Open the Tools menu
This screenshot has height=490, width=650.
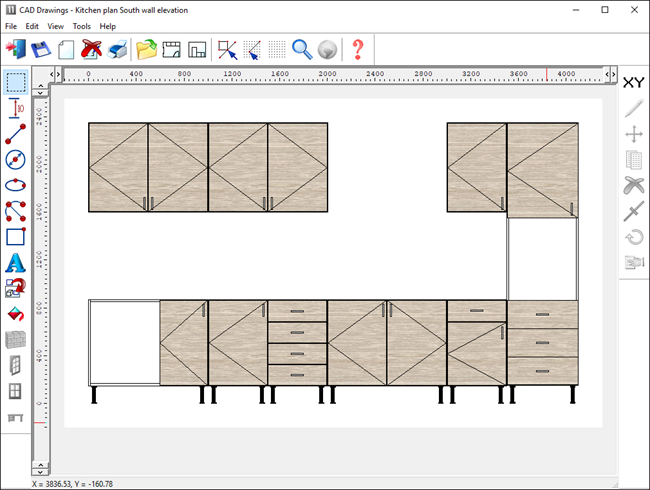point(82,26)
